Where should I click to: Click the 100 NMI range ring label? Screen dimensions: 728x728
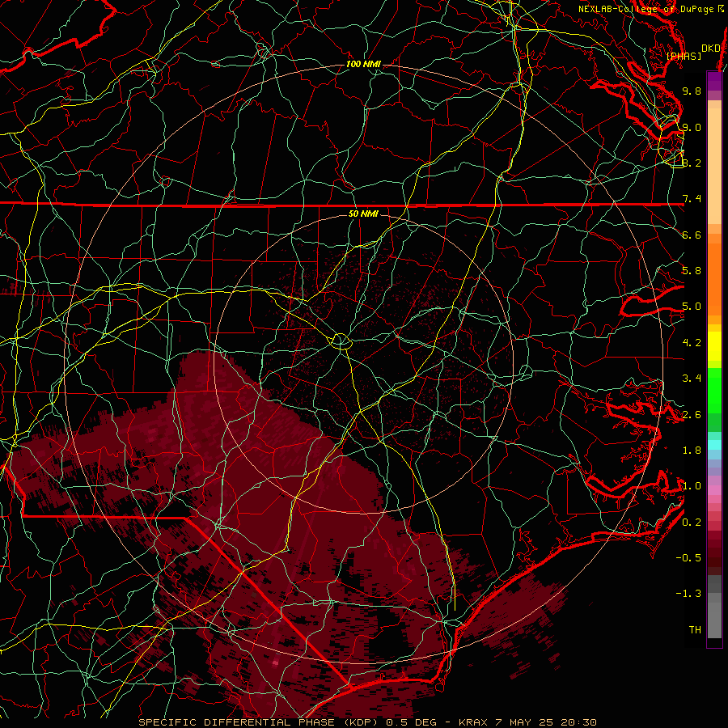363,64
